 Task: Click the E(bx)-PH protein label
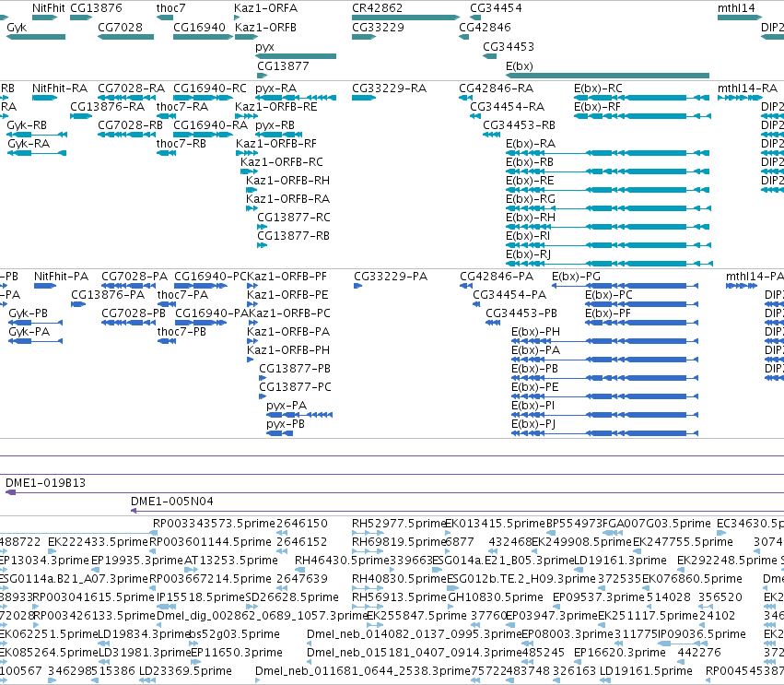tap(535, 332)
